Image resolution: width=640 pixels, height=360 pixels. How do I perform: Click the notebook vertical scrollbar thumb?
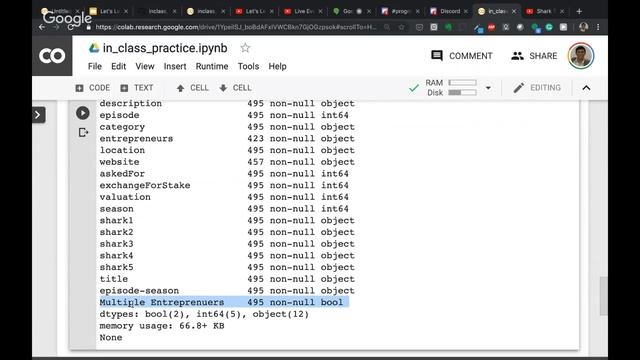603,296
